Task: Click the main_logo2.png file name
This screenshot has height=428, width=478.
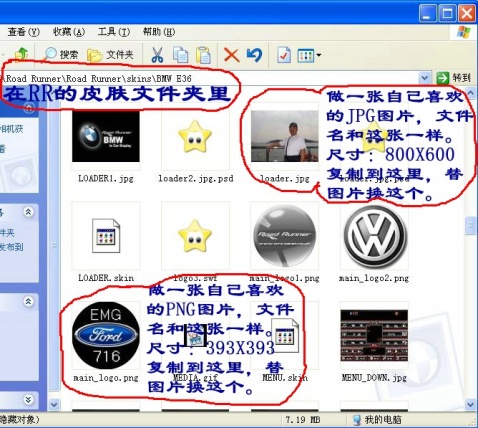Action: [374, 278]
